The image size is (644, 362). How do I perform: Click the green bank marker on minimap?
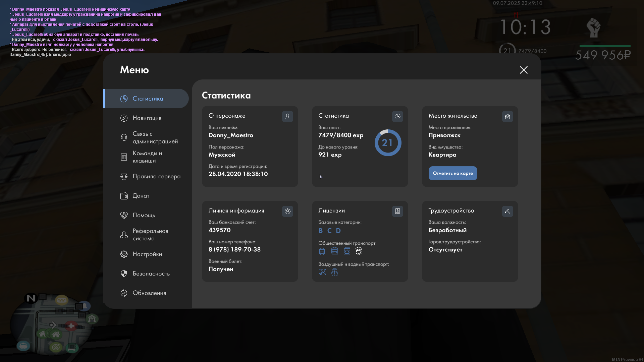click(x=92, y=318)
